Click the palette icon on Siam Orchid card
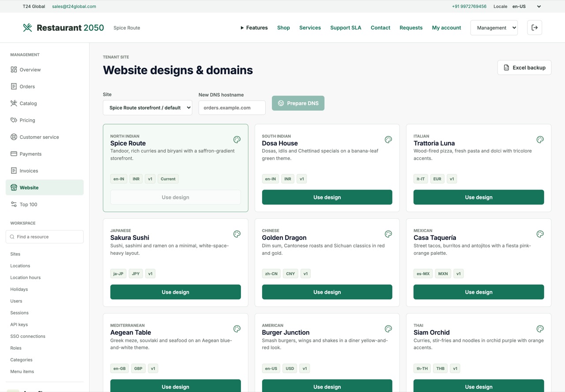565x392 pixels. click(540, 329)
